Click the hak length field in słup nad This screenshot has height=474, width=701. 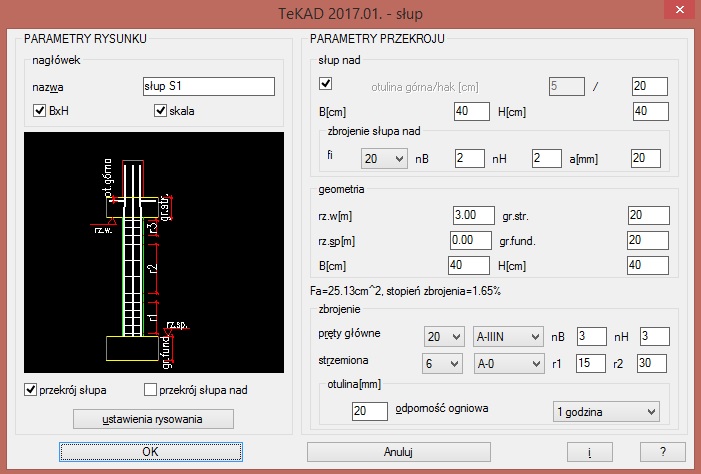click(650, 86)
